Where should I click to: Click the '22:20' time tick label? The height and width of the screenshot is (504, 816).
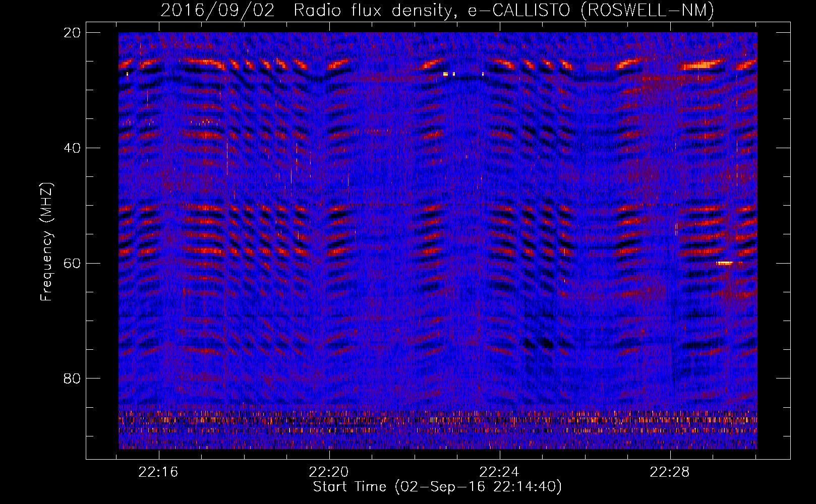tap(329, 472)
